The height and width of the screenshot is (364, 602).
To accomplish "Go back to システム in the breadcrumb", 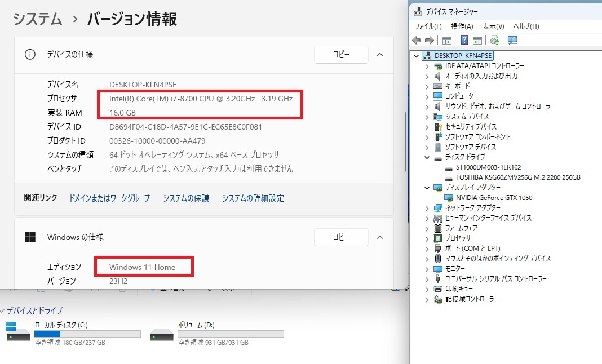I will (x=37, y=19).
